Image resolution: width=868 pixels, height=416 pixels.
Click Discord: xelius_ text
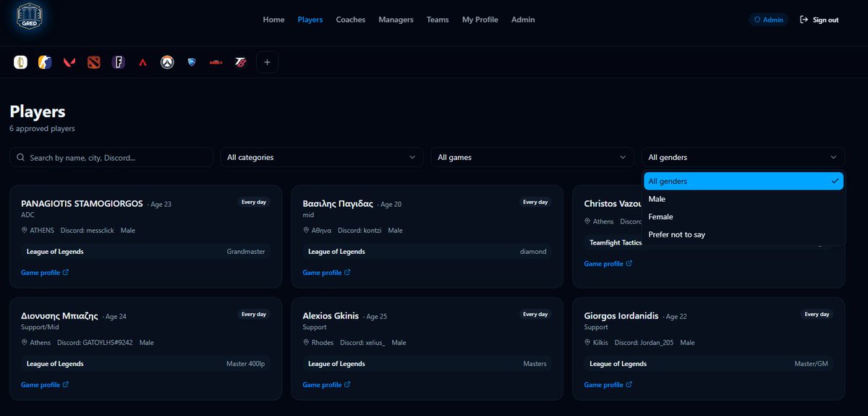(x=362, y=343)
